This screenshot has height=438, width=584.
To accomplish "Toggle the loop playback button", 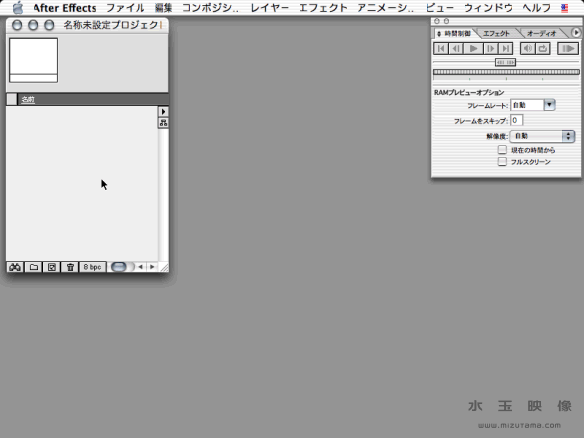I will coord(543,48).
